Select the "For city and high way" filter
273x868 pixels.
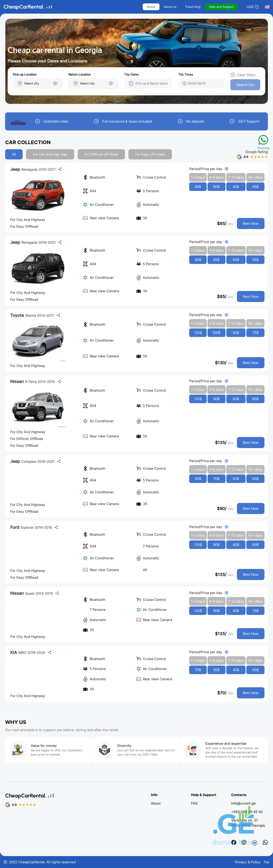tap(50, 154)
